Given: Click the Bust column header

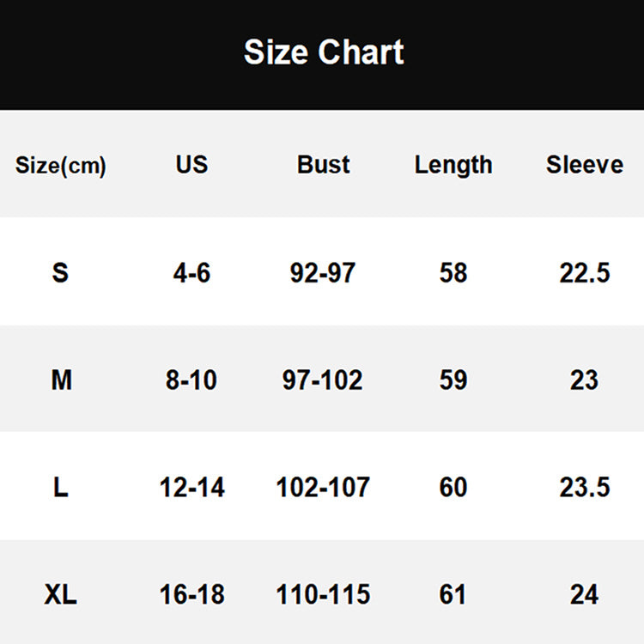Looking at the screenshot, I should 324,164.
